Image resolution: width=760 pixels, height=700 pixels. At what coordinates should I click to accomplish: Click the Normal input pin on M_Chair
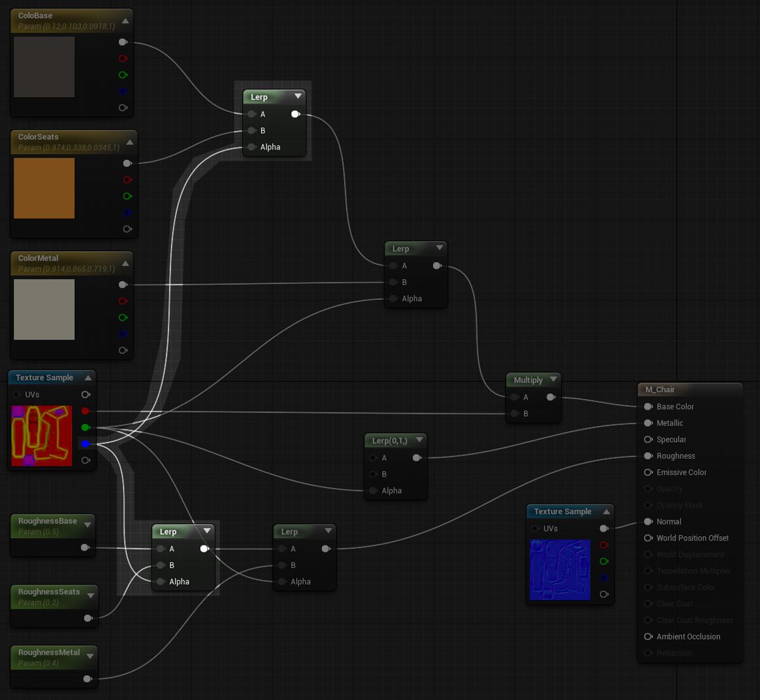648,522
